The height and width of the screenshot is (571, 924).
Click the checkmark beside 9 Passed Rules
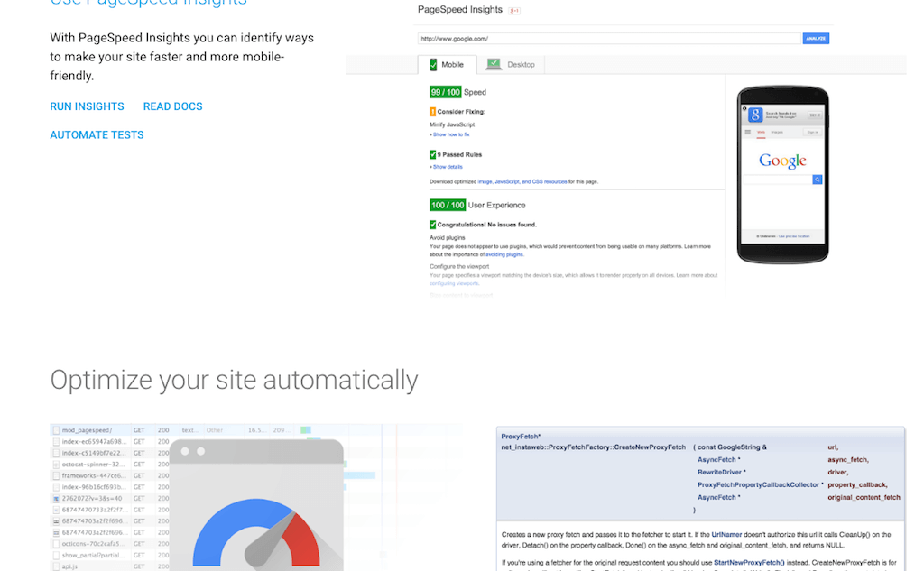pyautogui.click(x=432, y=154)
